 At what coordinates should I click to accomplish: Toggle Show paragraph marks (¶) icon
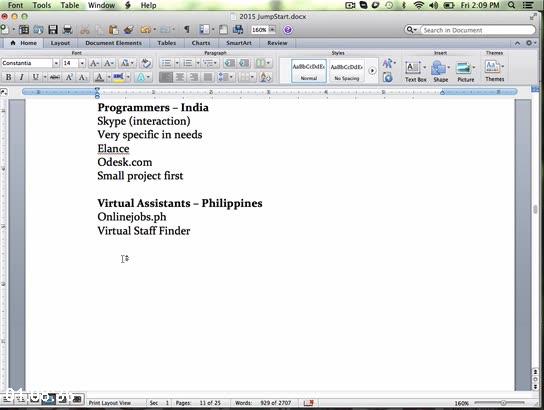pyautogui.click(x=187, y=30)
